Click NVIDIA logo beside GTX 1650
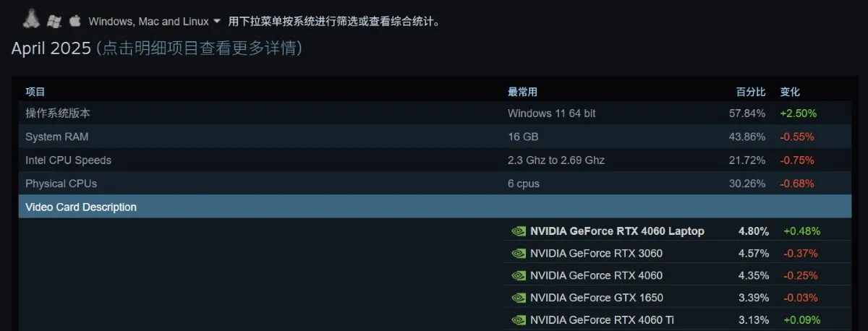868x331 pixels. pyautogui.click(x=519, y=298)
